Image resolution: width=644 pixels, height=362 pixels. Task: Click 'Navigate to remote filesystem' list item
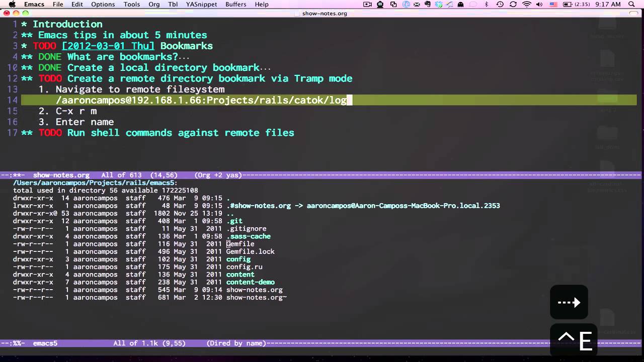tap(140, 89)
